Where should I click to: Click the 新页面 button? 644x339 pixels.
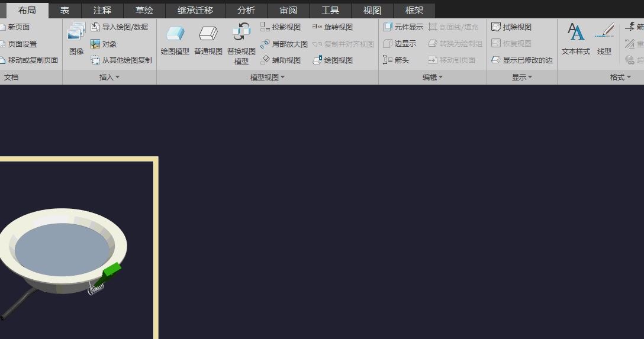click(x=15, y=27)
